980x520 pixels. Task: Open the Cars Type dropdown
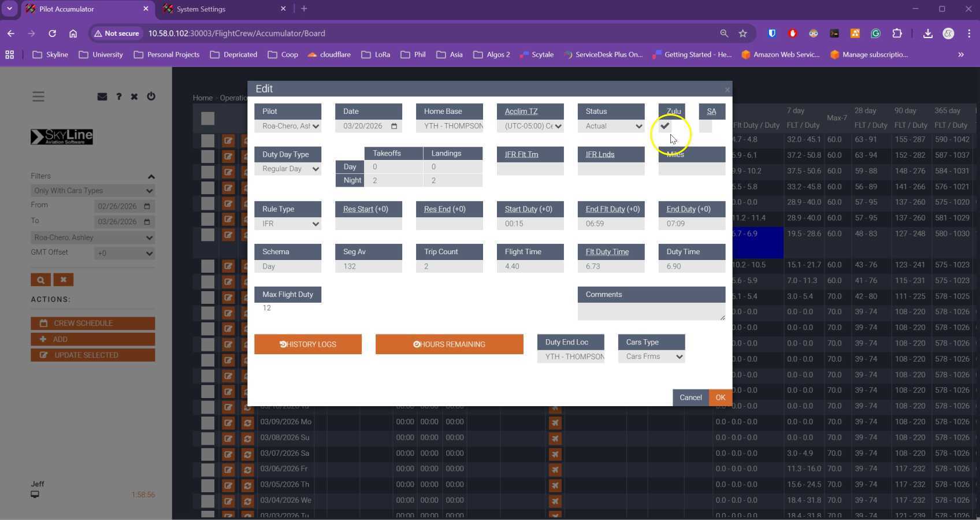pos(652,356)
